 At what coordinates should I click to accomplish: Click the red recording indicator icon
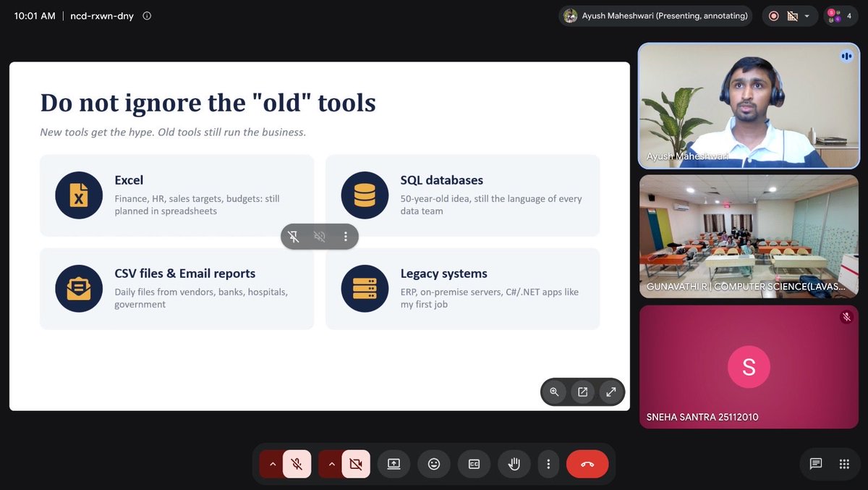coord(774,16)
